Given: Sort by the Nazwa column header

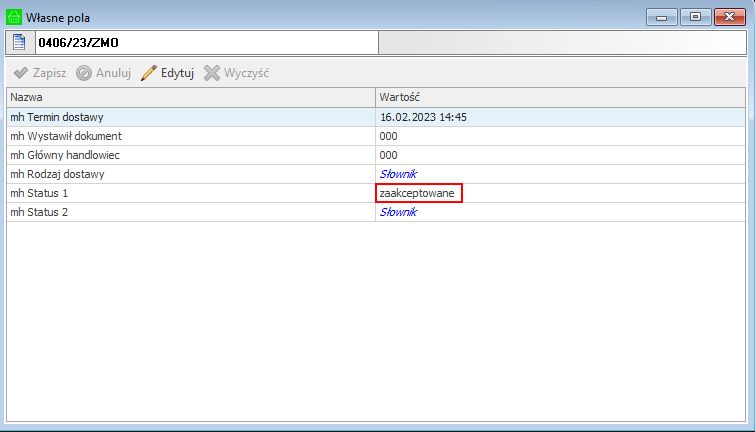Looking at the screenshot, I should (190, 97).
